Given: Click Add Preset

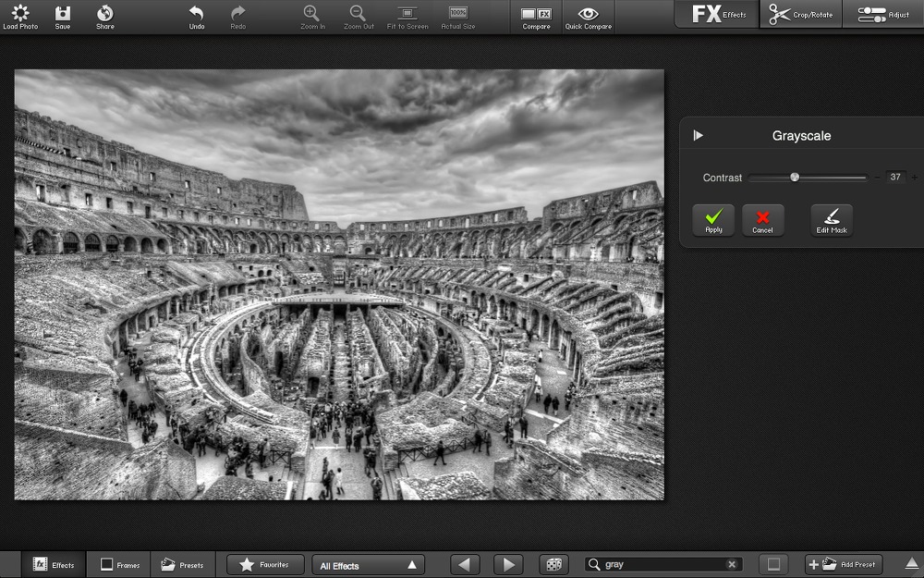Looking at the screenshot, I should coord(844,564).
